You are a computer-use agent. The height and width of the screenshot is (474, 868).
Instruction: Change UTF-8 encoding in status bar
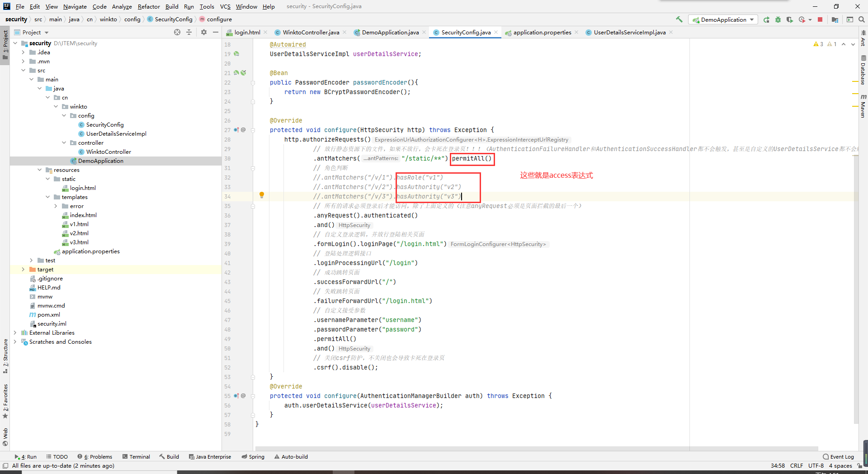click(816, 466)
